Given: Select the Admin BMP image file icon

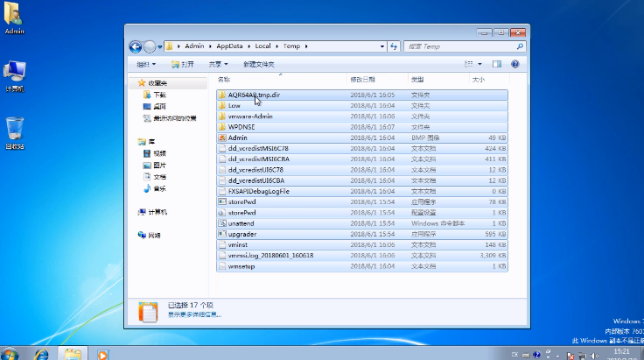Looking at the screenshot, I should (x=222, y=138).
